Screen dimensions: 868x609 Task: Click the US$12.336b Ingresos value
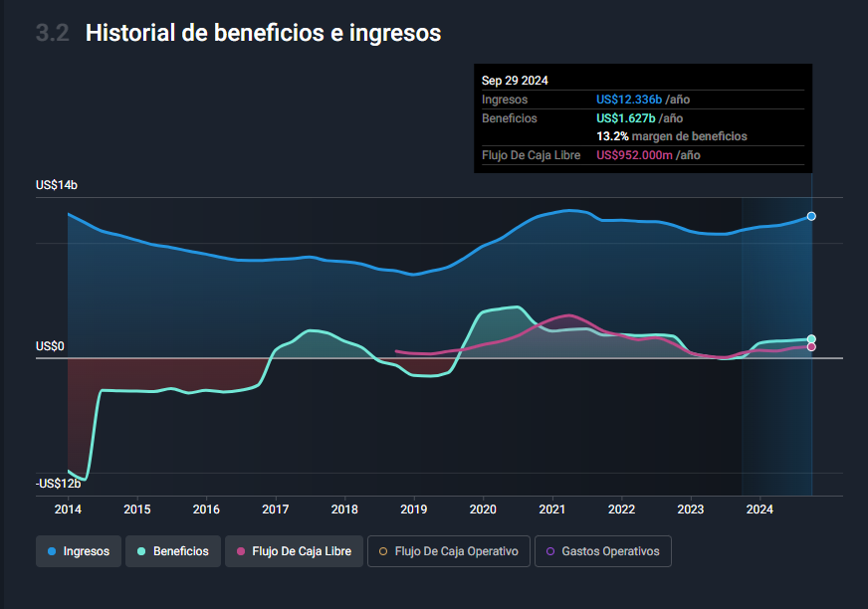pyautogui.click(x=629, y=100)
